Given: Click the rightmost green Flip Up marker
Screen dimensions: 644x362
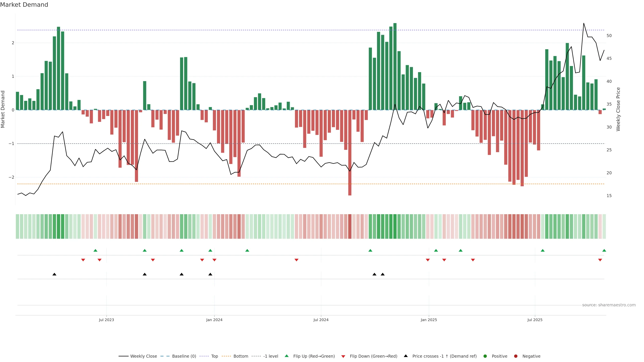Looking at the screenshot, I should point(604,250).
